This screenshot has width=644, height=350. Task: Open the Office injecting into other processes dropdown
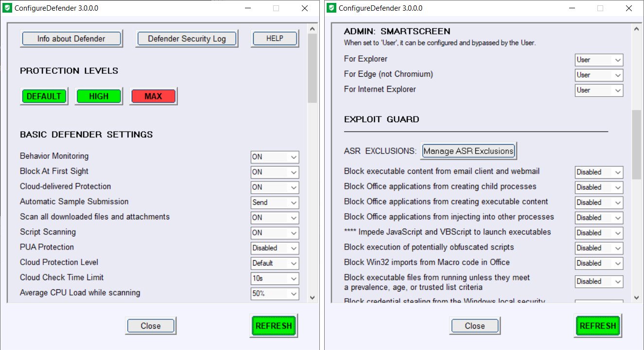[599, 218]
